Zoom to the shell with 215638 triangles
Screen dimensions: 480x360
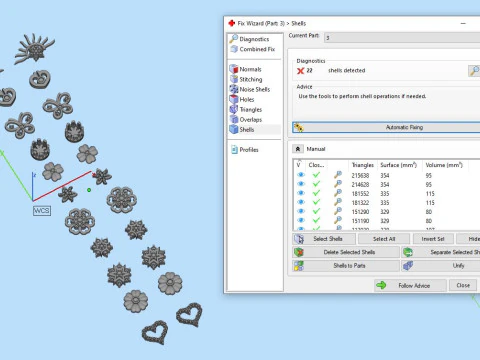[338, 175]
